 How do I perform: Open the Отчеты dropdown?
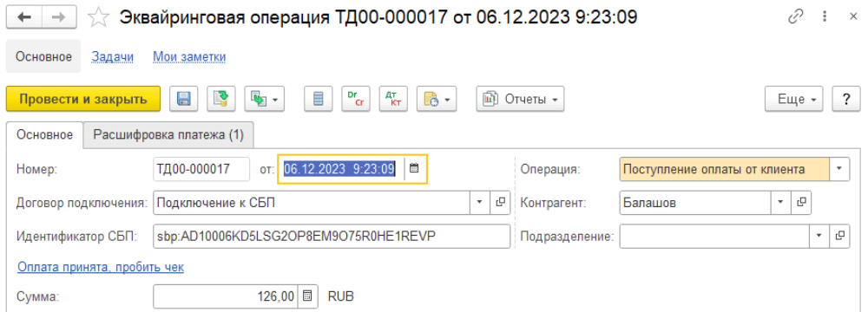[x=520, y=99]
